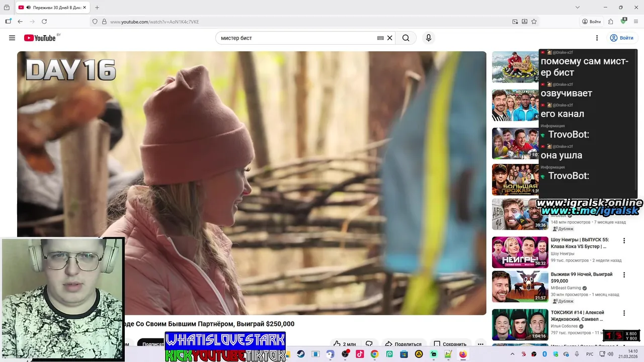Go to the YouTube home logo
The image size is (644, 362).
40,38
